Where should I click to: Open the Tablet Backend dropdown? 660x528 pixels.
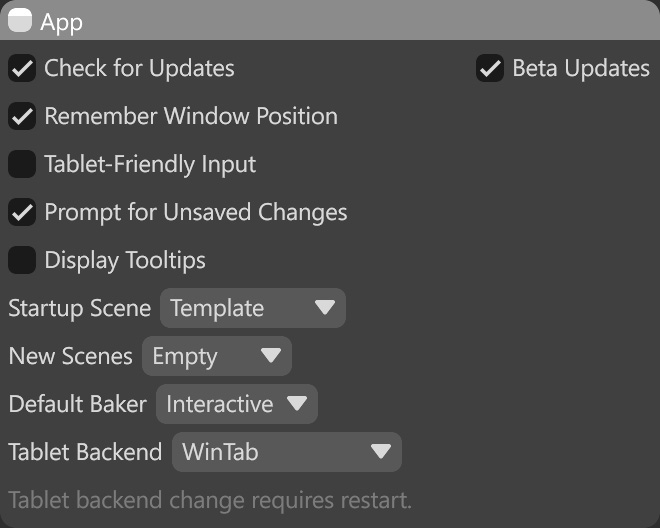(x=286, y=453)
